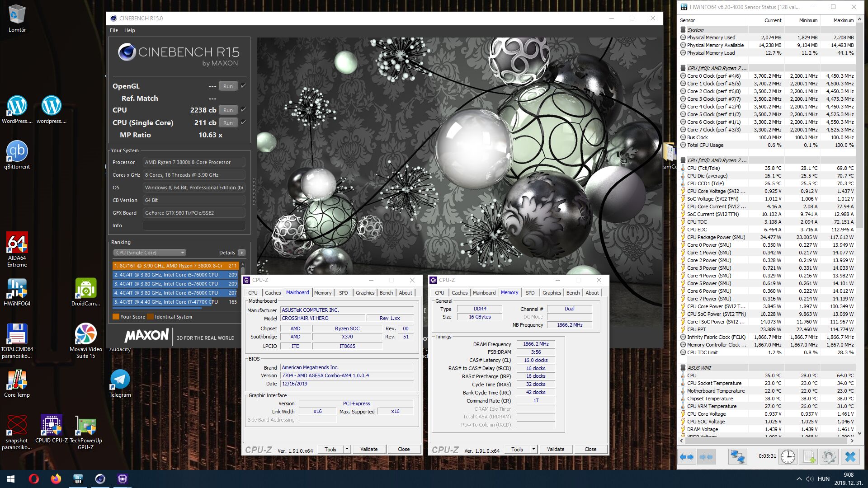Viewport: 868px width, 488px height.
Task: Select the Core Temp desktop icon
Action: click(17, 384)
